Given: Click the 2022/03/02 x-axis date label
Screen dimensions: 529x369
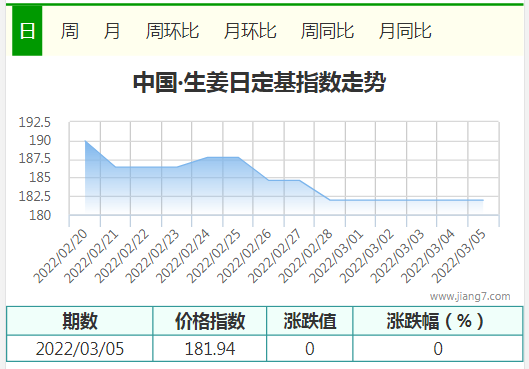Looking at the screenshot, I should pos(367,256).
